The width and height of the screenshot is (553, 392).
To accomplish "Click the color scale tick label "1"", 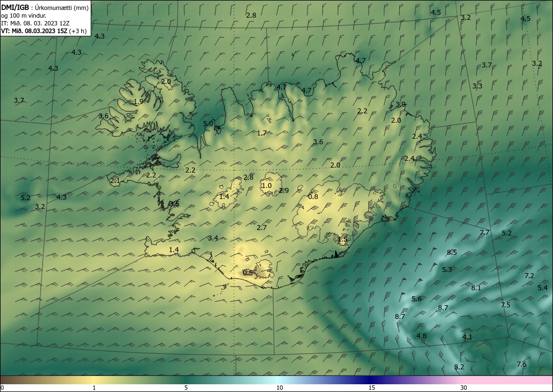I will (x=94, y=388).
